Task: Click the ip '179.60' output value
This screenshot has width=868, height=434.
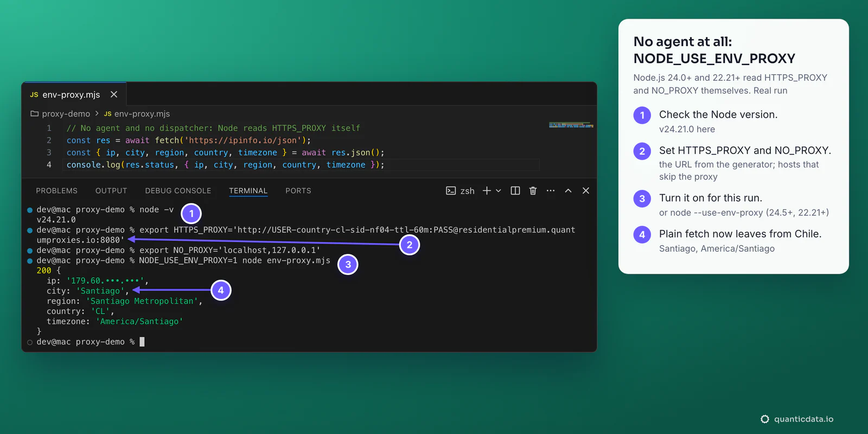Action: [x=105, y=281]
